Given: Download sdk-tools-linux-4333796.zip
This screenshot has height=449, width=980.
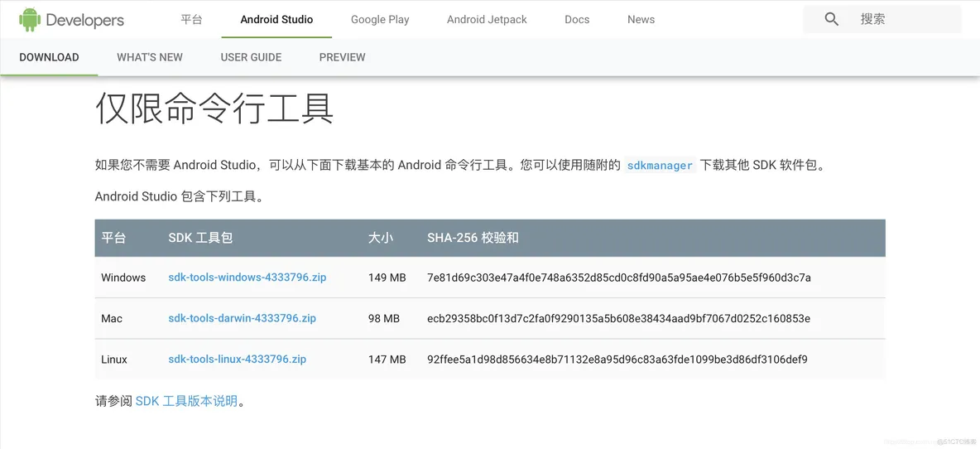Looking at the screenshot, I should click(238, 360).
